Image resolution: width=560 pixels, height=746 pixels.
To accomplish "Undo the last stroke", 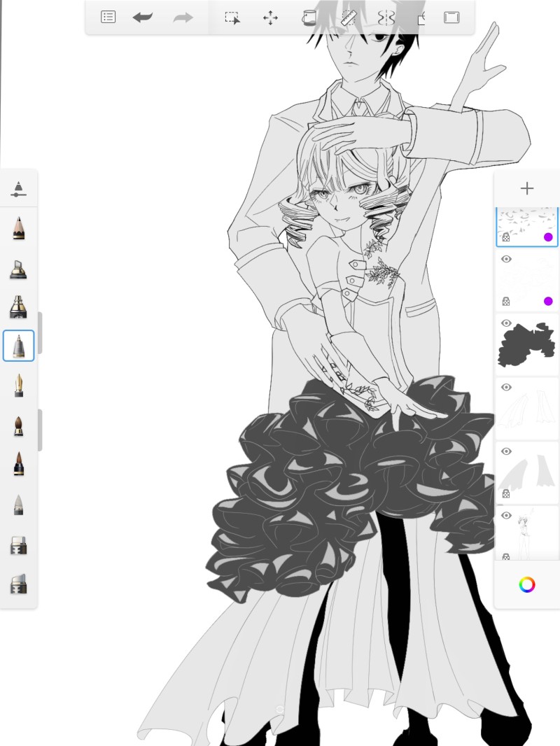I will (x=143, y=17).
